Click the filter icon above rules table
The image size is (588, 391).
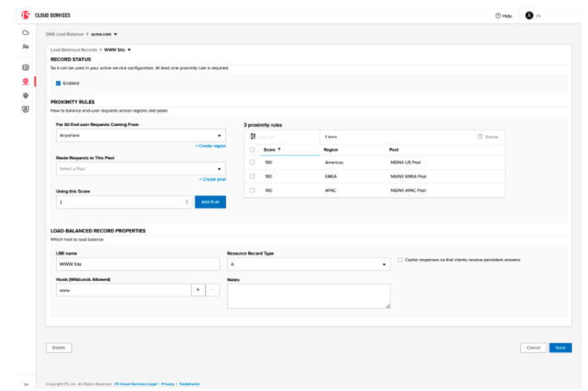click(x=252, y=135)
